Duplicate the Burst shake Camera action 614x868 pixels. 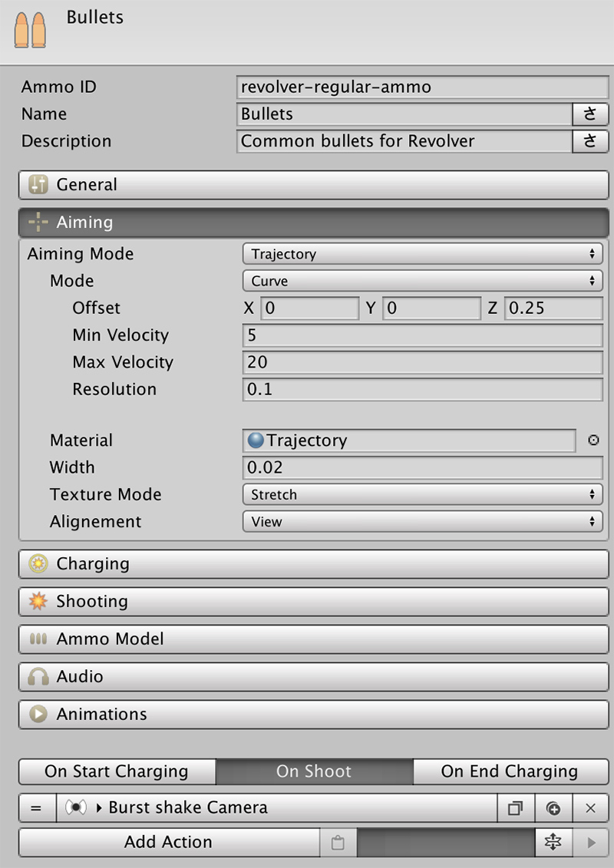(x=516, y=808)
